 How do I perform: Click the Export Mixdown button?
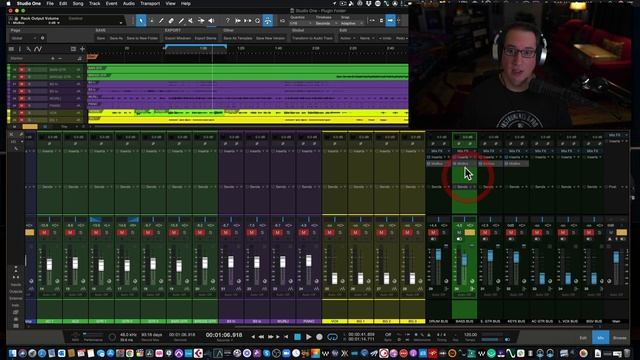click(x=178, y=38)
